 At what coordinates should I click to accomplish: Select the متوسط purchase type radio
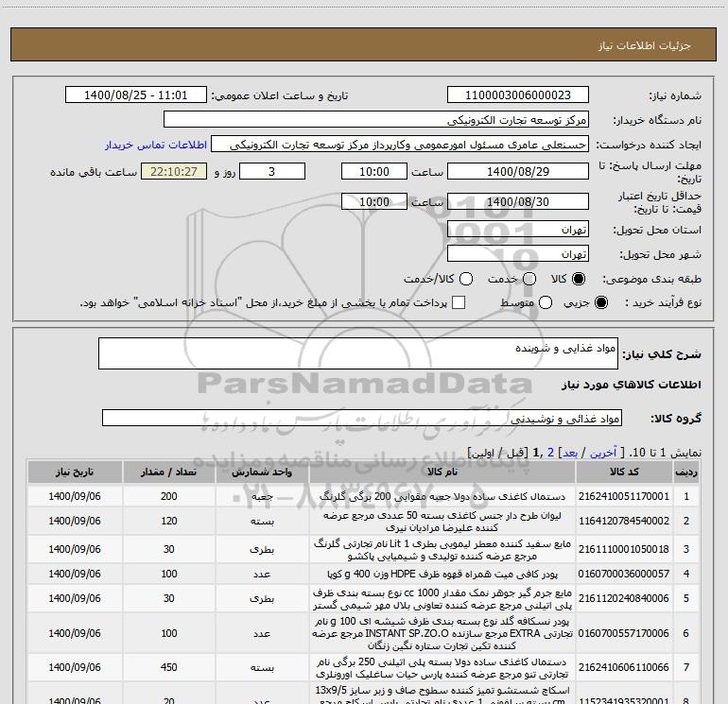click(546, 302)
